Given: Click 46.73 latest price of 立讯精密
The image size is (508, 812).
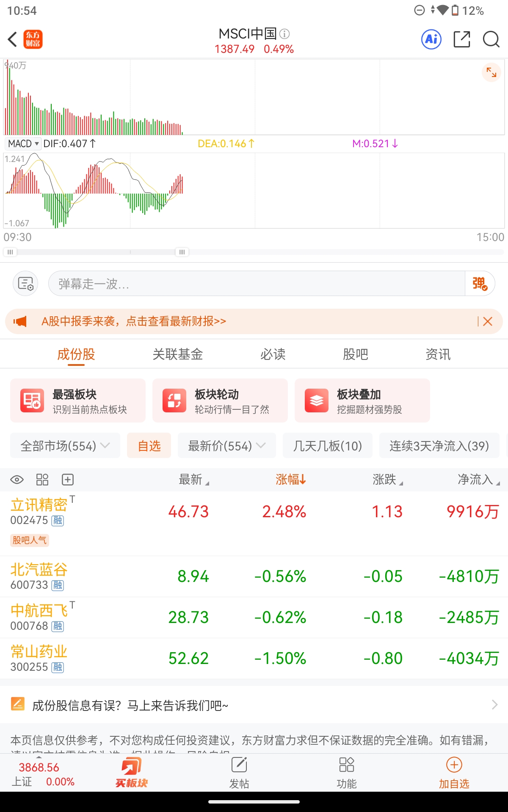Looking at the screenshot, I should pyautogui.click(x=188, y=512).
